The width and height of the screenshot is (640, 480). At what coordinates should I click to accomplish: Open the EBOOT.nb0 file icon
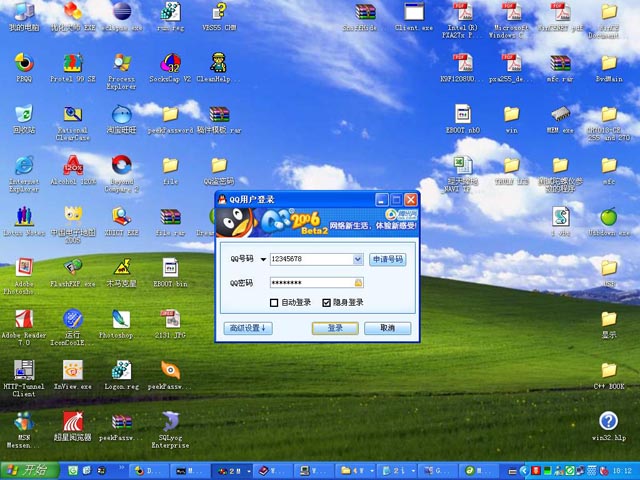[x=463, y=115]
